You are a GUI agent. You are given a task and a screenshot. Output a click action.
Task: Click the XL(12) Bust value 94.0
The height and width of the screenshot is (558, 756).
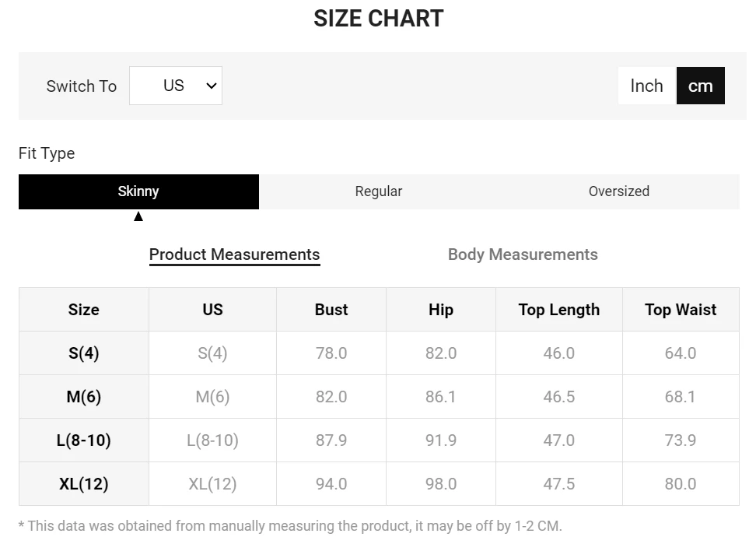tap(331, 484)
